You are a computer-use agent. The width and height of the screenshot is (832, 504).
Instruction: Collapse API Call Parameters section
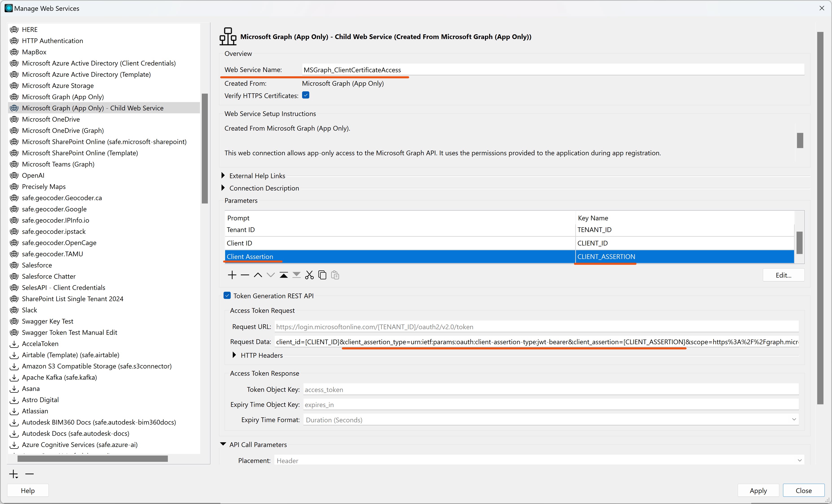223,444
